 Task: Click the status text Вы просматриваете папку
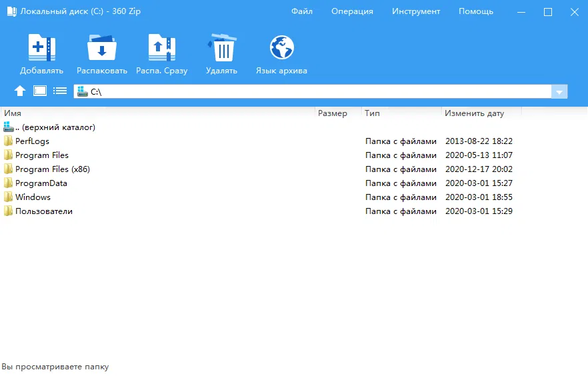coord(55,367)
